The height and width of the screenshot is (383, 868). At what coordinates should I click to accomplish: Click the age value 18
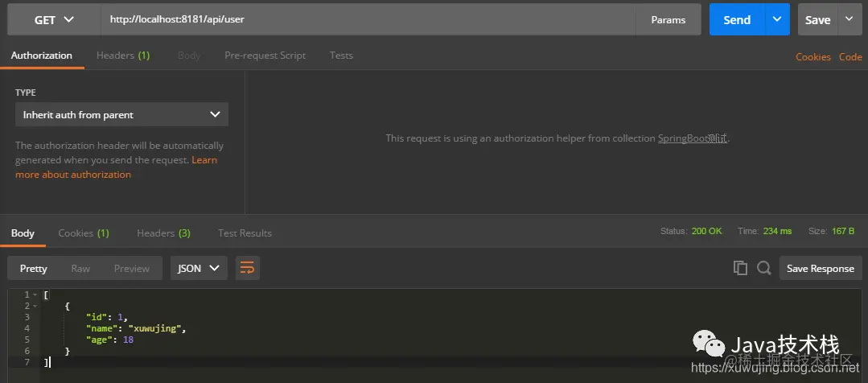click(x=128, y=340)
